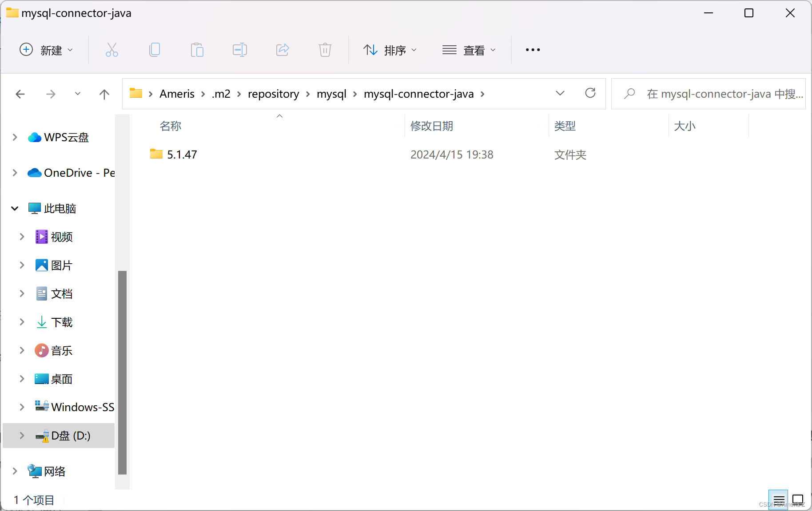Select the 桌面 tree label

click(62, 379)
